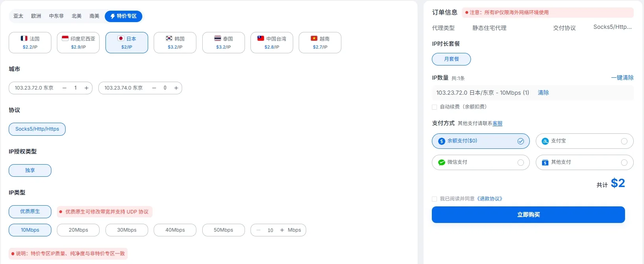Click 清除 next to 103.23.72.0 entry
The image size is (644, 264).
[543, 93]
